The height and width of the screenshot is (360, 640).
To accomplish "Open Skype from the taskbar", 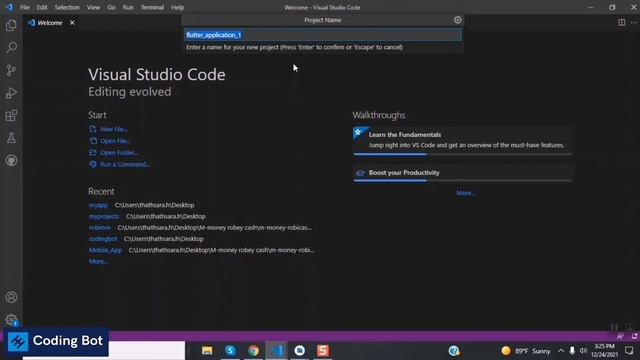I will pos(230,351).
